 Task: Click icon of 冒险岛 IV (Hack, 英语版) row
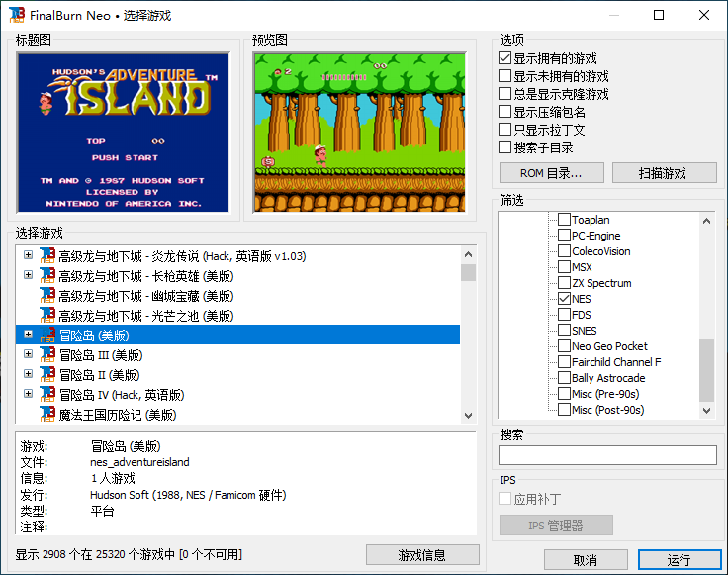click(x=47, y=394)
